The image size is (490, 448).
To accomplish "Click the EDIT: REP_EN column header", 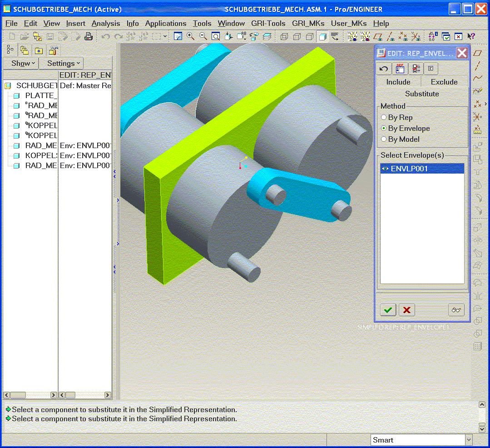I will [x=85, y=75].
